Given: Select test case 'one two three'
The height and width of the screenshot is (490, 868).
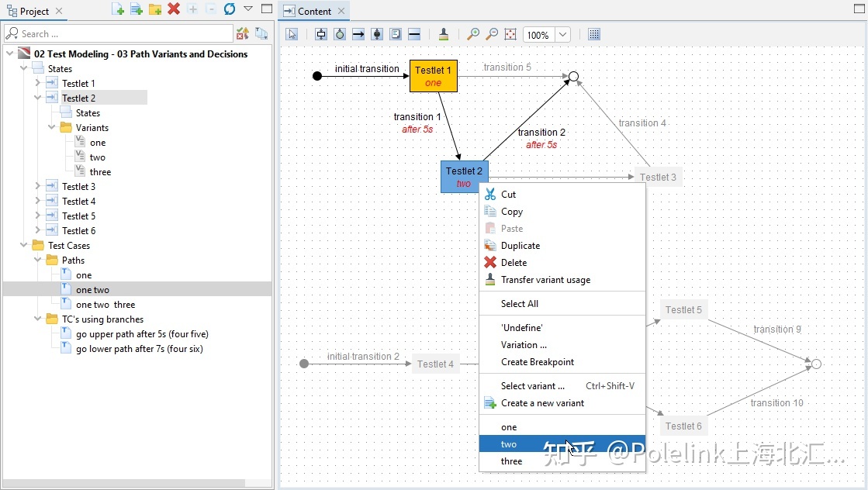Looking at the screenshot, I should click(105, 305).
